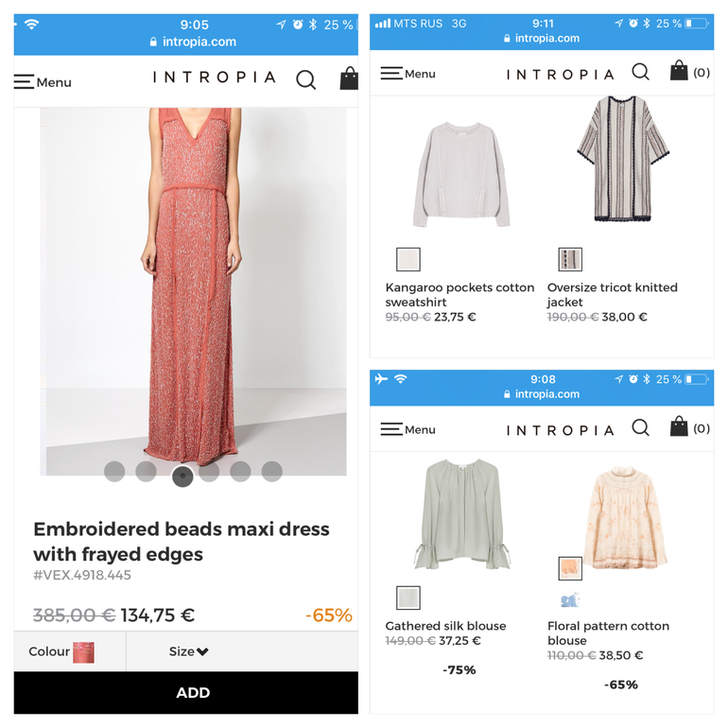This screenshot has height=728, width=728.
Task: Open the Gathered silk blouse product image
Action: point(461,515)
